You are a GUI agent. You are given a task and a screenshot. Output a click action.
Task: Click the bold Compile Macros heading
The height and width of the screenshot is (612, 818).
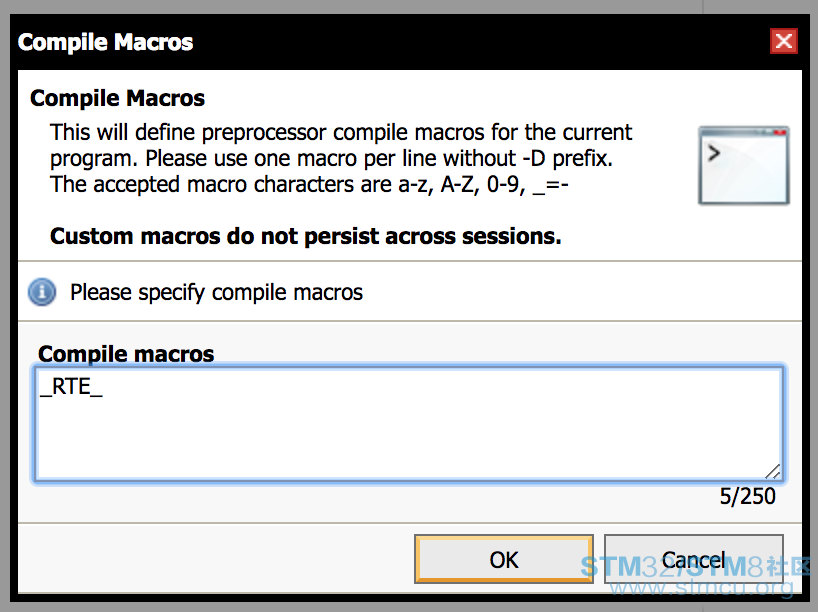tap(117, 98)
